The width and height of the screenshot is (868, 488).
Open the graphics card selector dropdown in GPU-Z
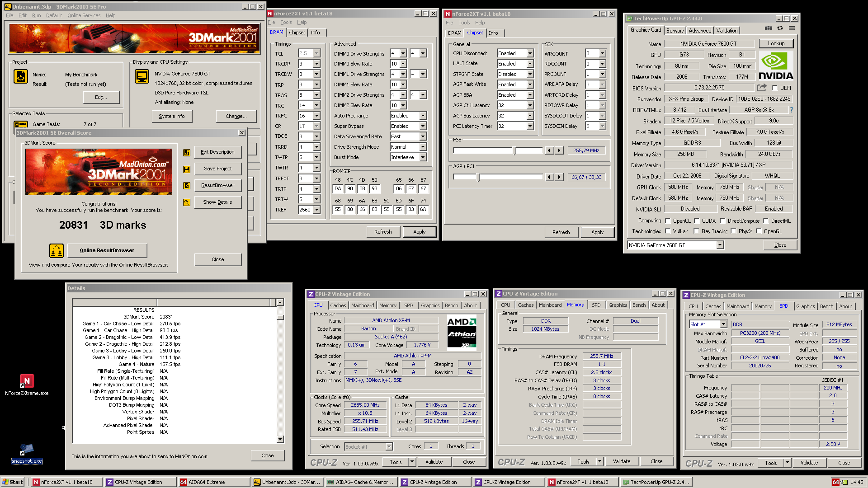tap(719, 245)
